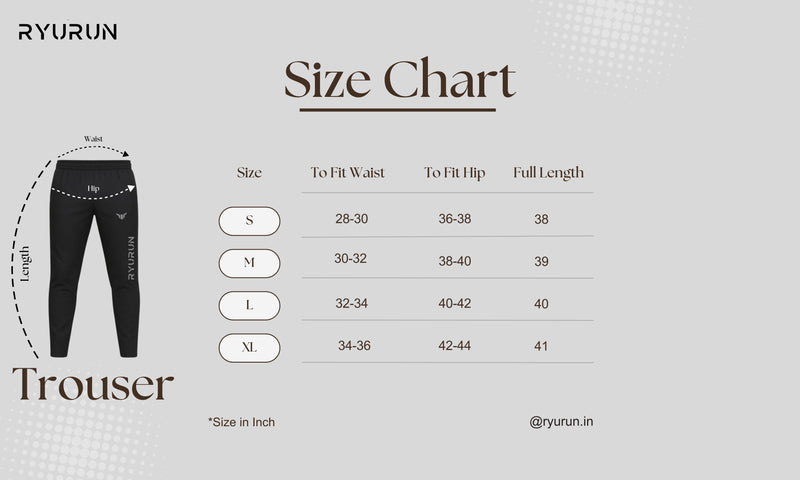Click the Waist arrow label above the trousers

point(93,139)
